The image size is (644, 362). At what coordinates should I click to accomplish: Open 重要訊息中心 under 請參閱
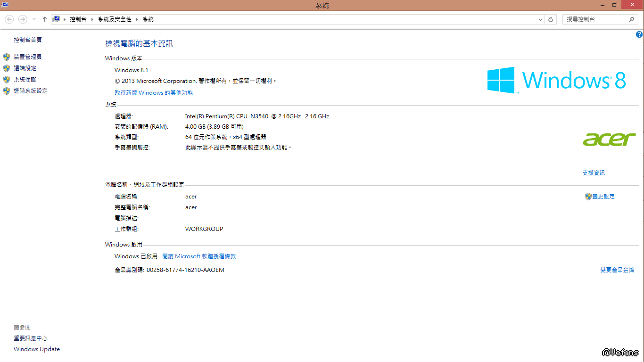click(31, 338)
